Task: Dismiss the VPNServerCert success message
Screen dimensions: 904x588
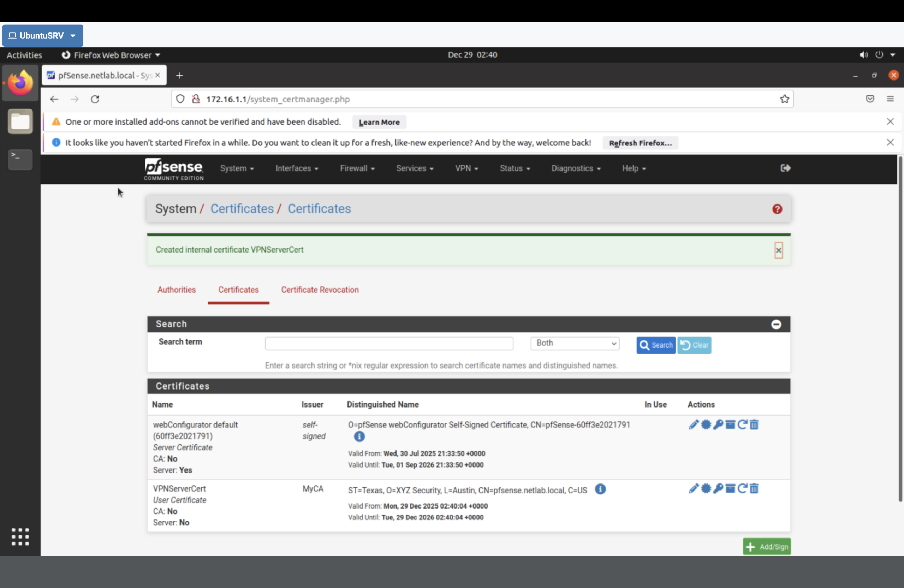Action: [x=779, y=250]
